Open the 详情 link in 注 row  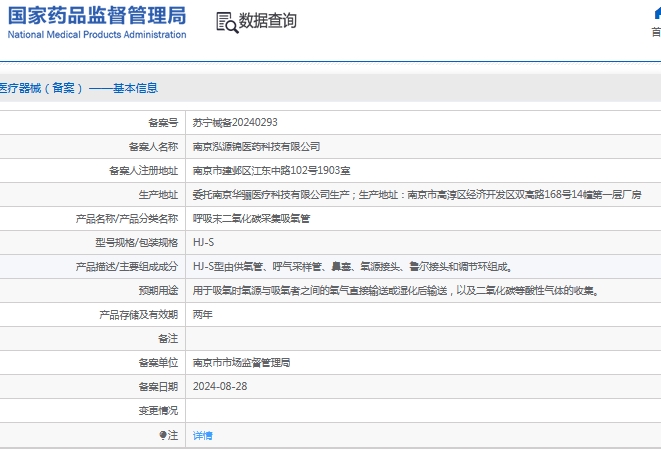pos(202,435)
